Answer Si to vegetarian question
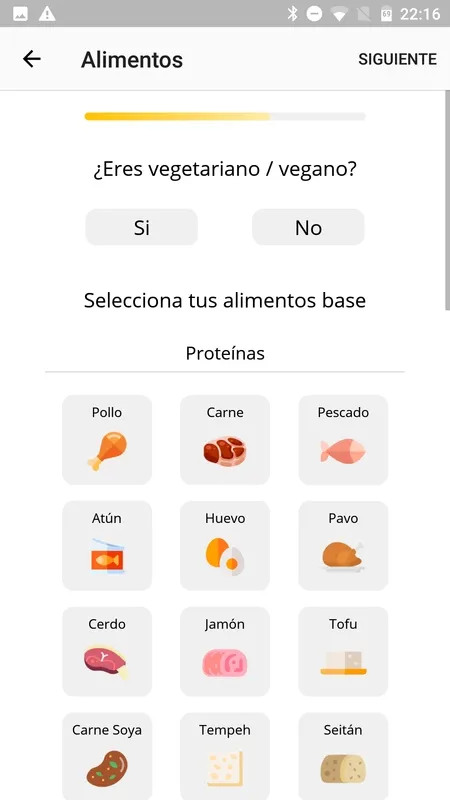450x800 pixels. point(141,227)
